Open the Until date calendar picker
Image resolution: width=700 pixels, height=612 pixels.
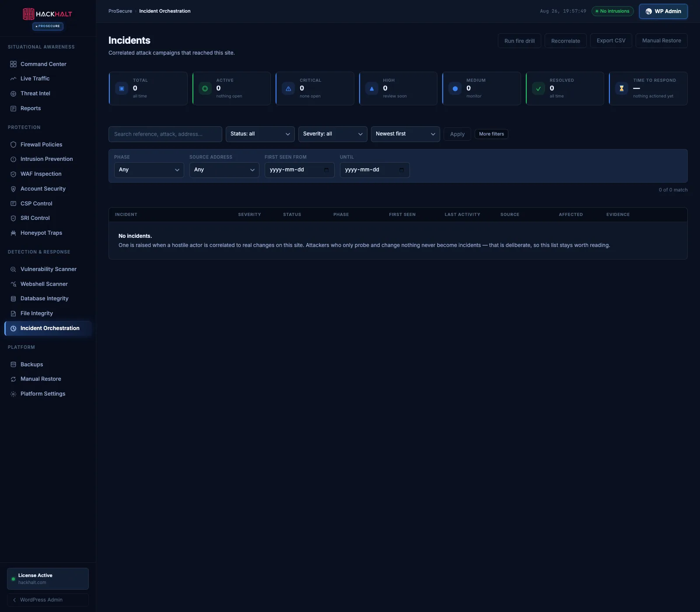pyautogui.click(x=402, y=170)
